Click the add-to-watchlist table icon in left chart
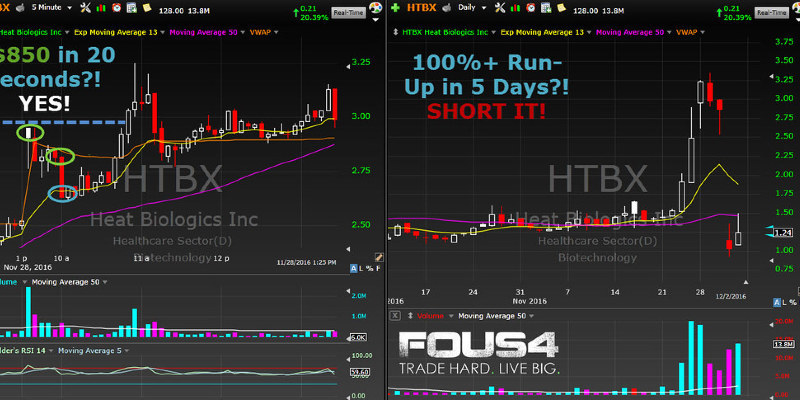The image size is (800, 400). click(132, 8)
